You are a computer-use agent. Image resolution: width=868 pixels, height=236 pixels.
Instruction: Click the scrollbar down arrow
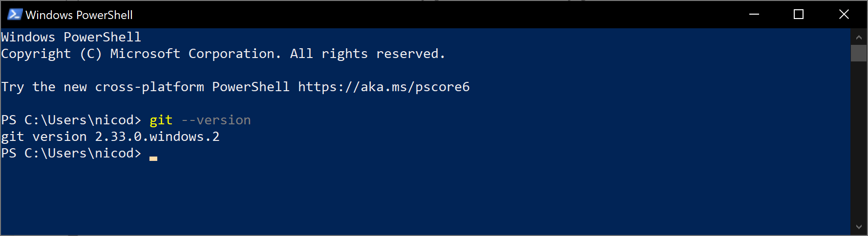859,227
